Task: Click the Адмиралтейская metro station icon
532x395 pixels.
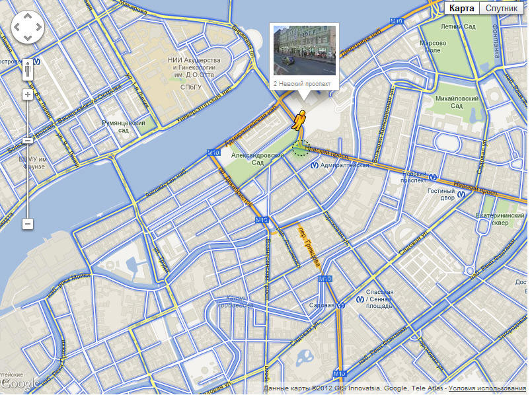Action: (314, 165)
